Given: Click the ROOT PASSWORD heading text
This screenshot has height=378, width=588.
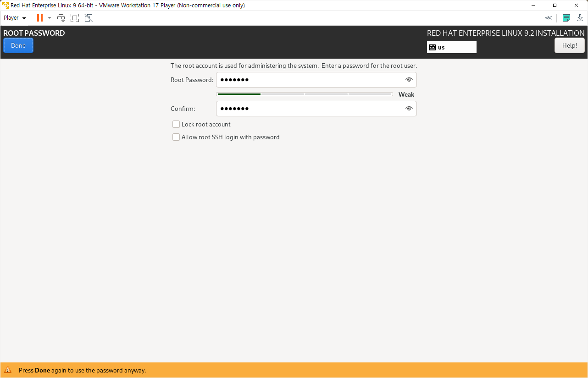Looking at the screenshot, I should tap(34, 33).
